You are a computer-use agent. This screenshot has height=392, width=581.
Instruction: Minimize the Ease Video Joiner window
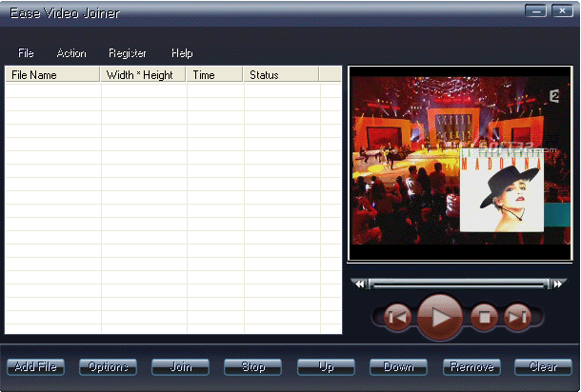pos(536,11)
